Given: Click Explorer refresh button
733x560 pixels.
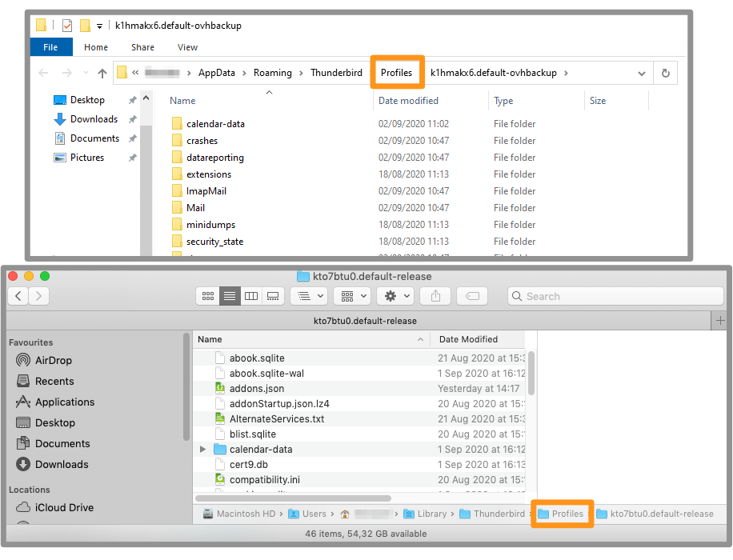Looking at the screenshot, I should 665,73.
